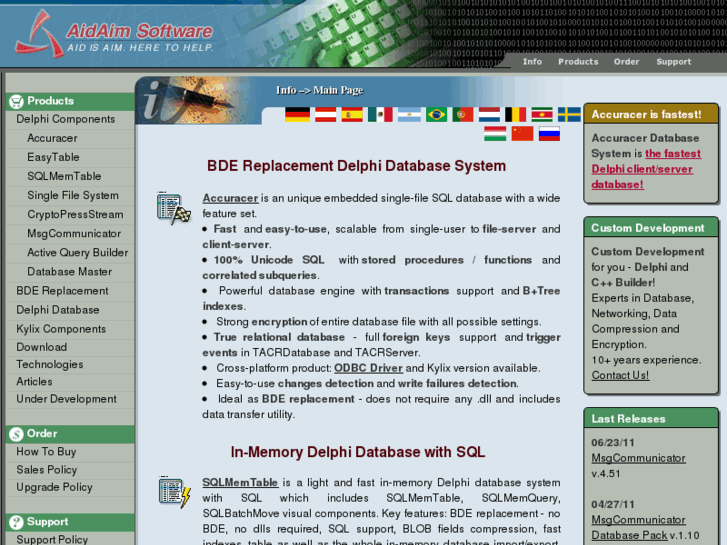Click the Support question mark icon

click(x=16, y=522)
